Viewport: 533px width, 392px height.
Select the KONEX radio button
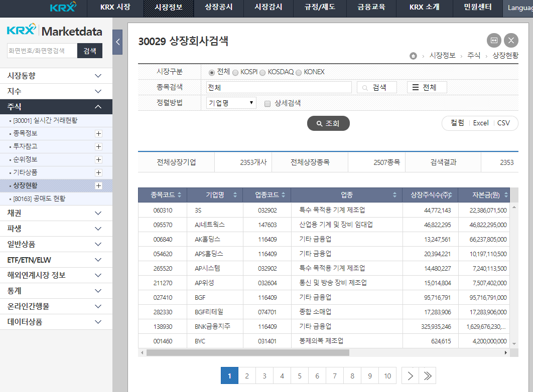click(x=299, y=73)
